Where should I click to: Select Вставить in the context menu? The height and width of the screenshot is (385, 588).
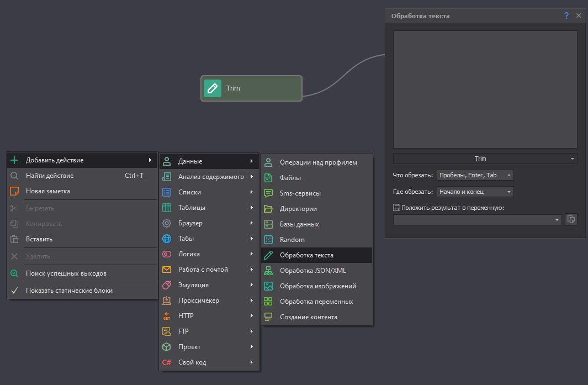[x=82, y=239]
